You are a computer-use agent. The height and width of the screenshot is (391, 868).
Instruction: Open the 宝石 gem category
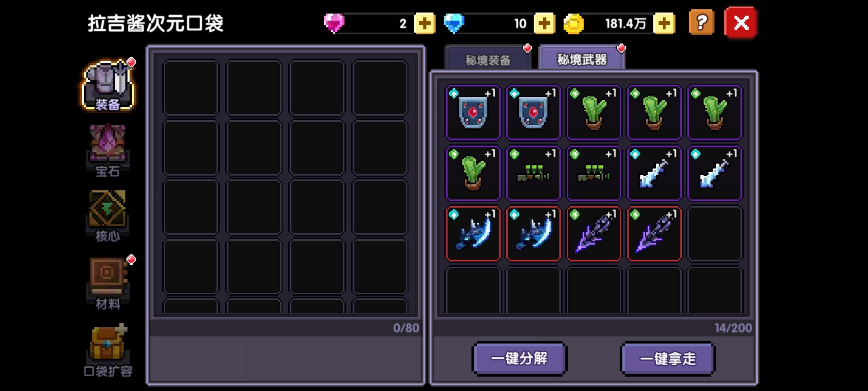point(108,151)
